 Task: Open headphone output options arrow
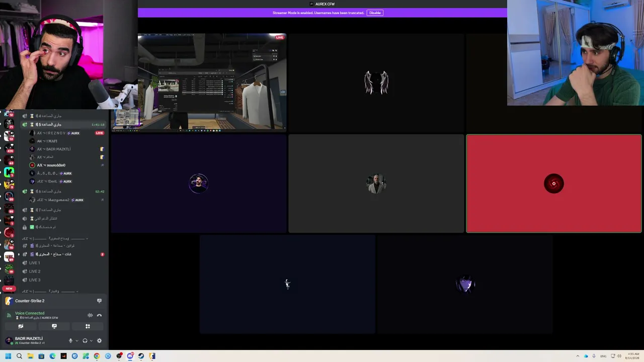[x=91, y=341]
